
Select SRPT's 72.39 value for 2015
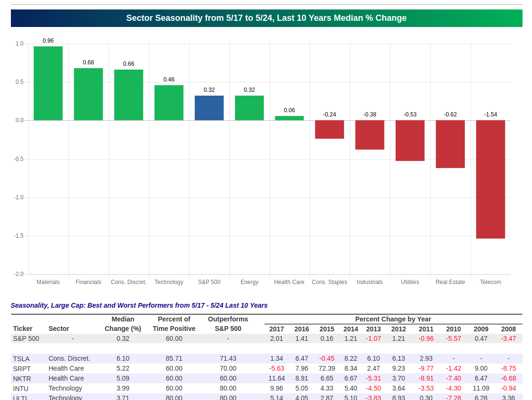coord(327,368)
